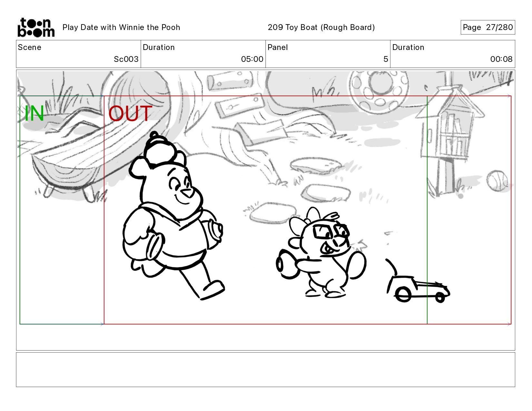Click the Toon Boom logo
The height and width of the screenshot is (411, 532).
pyautogui.click(x=36, y=27)
